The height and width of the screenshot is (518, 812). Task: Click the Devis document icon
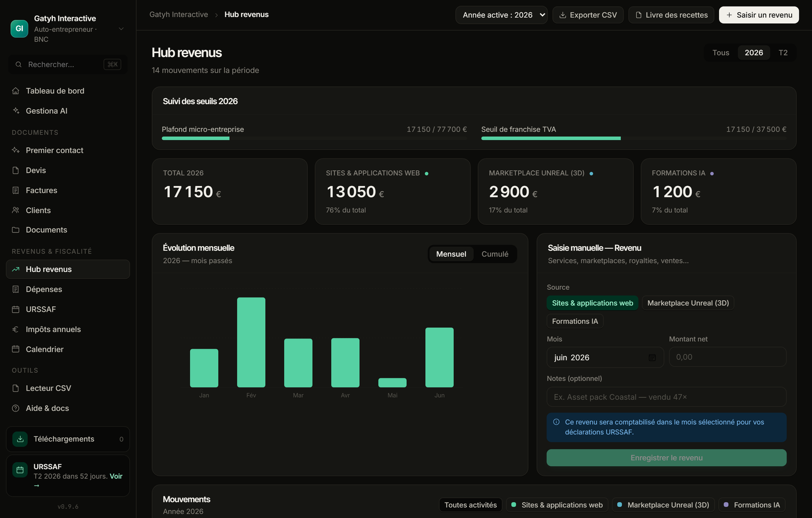16,170
